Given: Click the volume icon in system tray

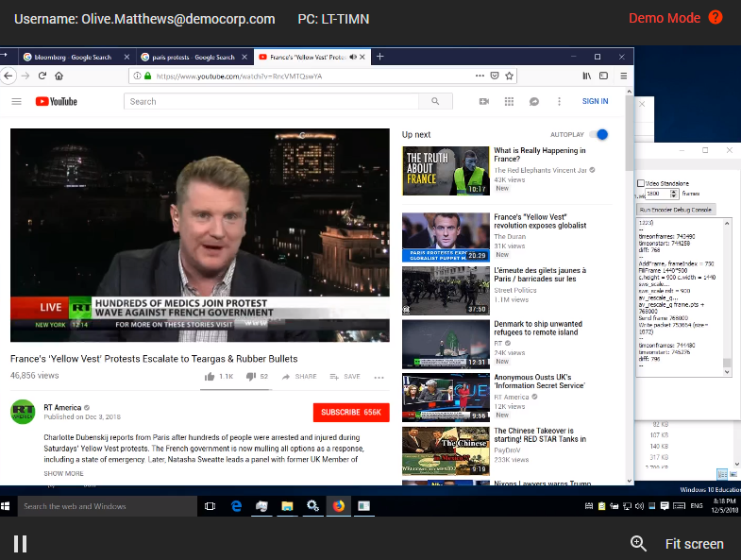Looking at the screenshot, I should click(x=639, y=506).
